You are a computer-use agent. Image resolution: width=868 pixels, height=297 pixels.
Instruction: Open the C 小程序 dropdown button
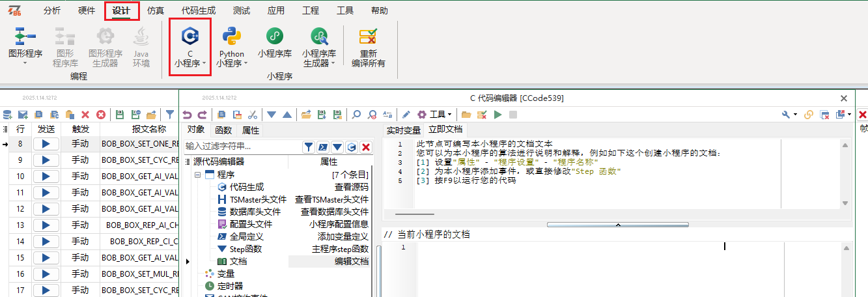pos(189,47)
